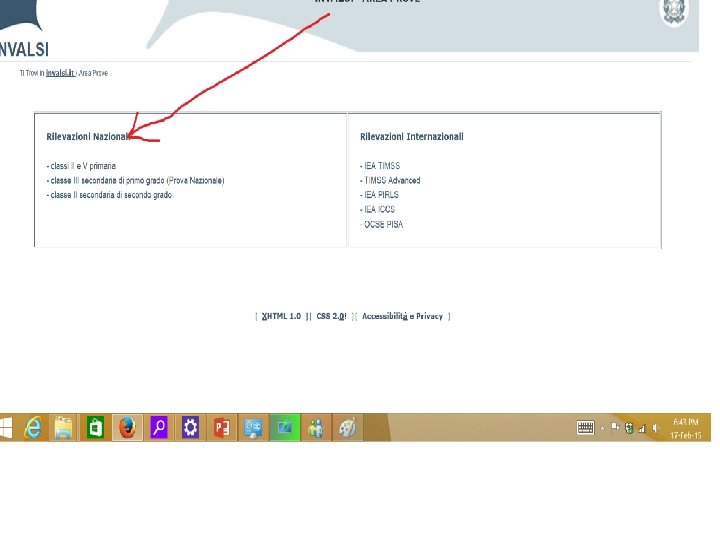Open the PC Settings gear icon

coord(190,428)
